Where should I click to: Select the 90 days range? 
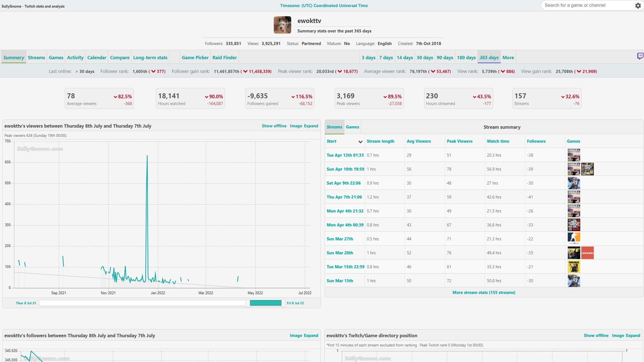click(x=444, y=58)
